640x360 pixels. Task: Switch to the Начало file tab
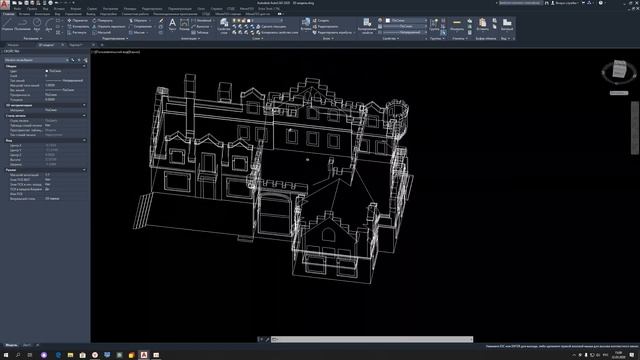13,45
